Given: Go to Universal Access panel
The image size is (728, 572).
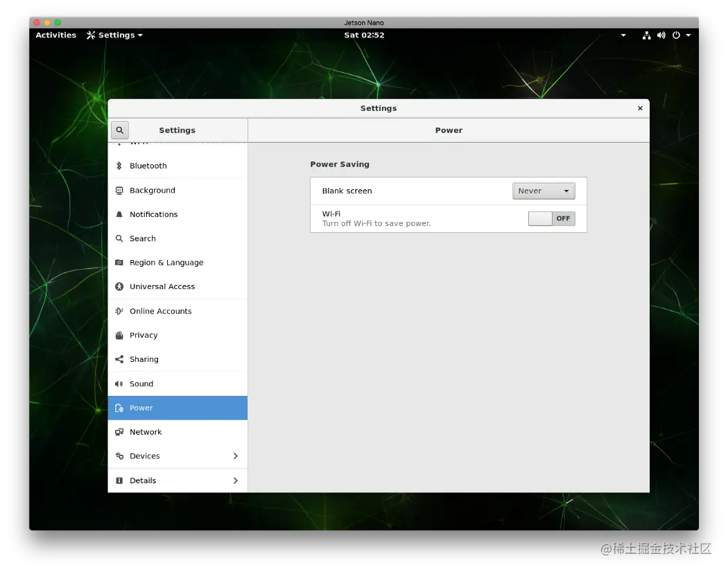Looking at the screenshot, I should 177,287.
